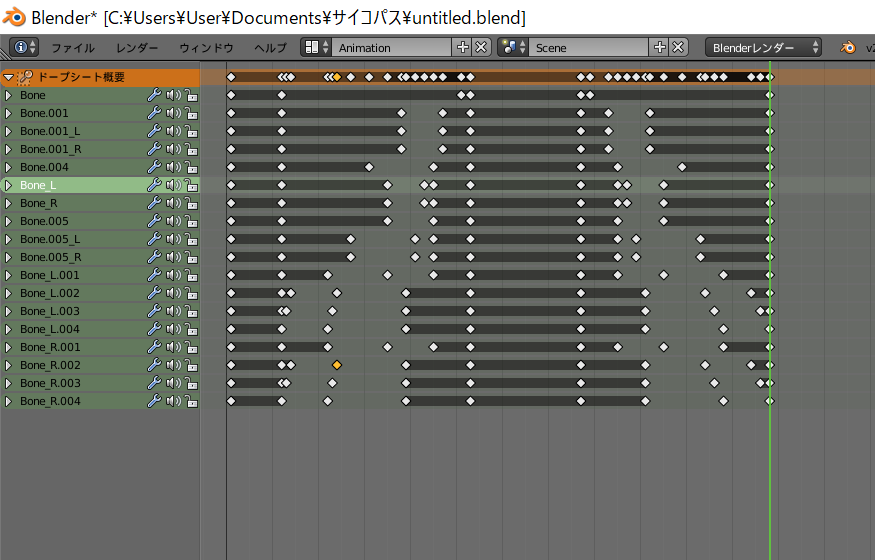Screen dimensions: 875x560
Task: Expand the Bone_R.001 channel group
Action: [x=8, y=347]
